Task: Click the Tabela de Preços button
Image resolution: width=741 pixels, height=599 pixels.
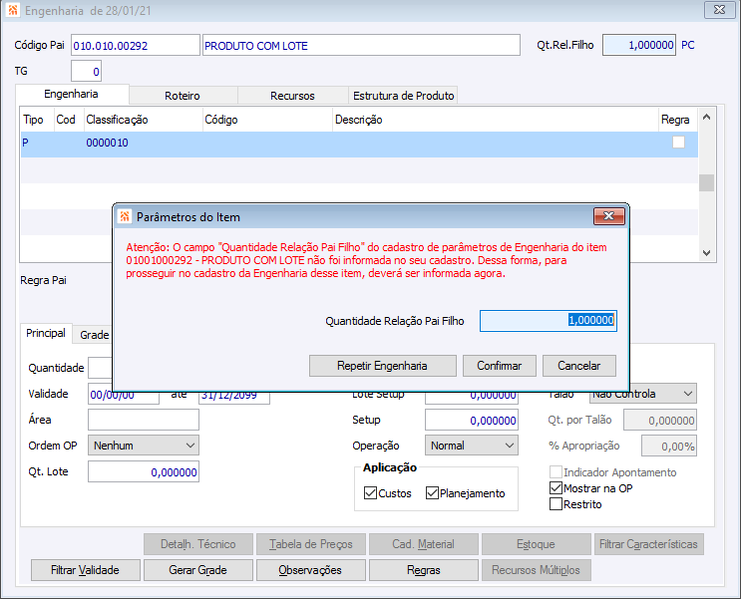Action: 310,544
